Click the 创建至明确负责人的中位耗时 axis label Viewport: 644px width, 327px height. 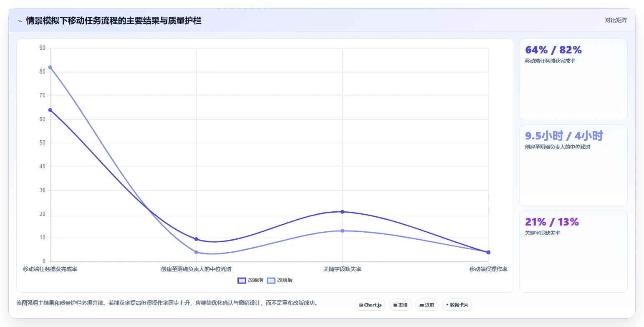click(x=196, y=269)
